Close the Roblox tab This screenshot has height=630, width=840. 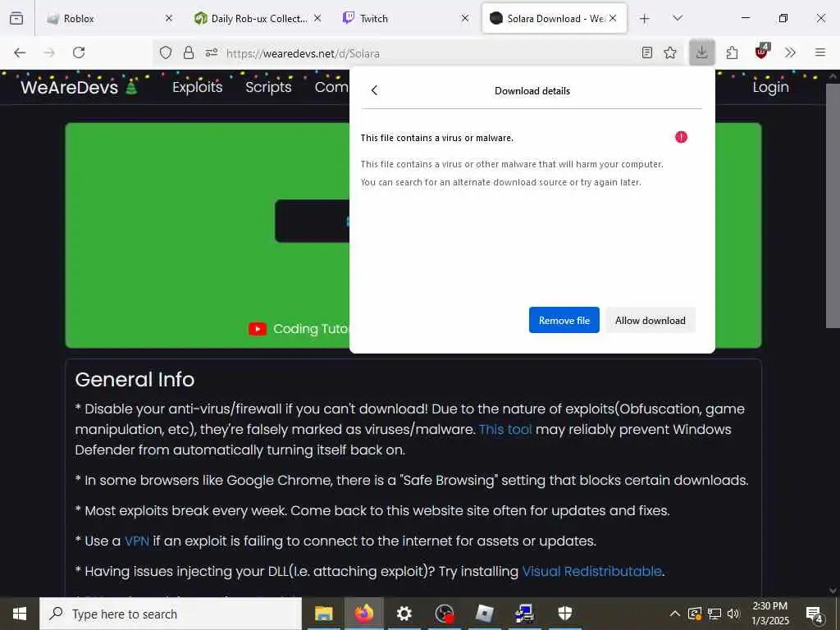(169, 18)
